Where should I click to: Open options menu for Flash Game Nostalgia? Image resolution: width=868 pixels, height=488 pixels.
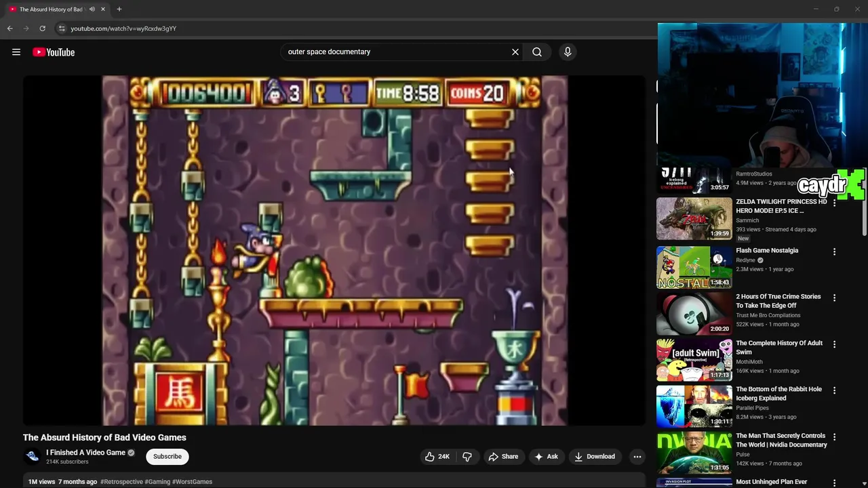point(834,251)
